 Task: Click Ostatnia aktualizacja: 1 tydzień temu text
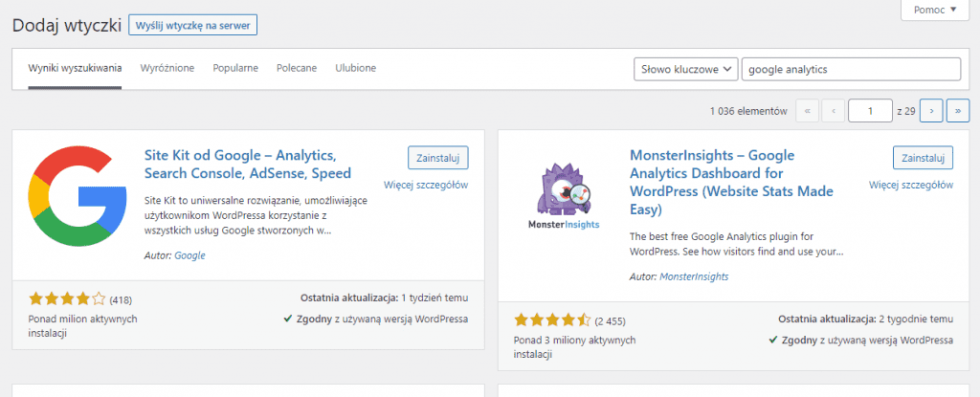click(x=385, y=298)
